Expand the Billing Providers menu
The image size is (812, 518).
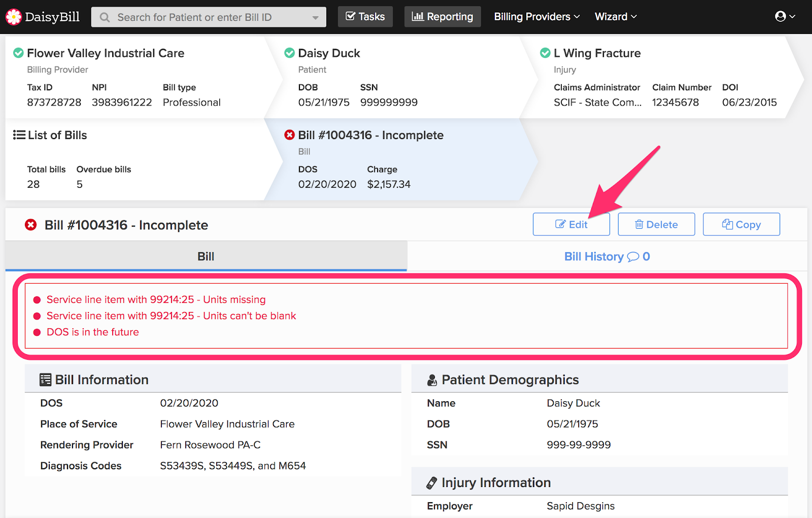[x=537, y=17]
